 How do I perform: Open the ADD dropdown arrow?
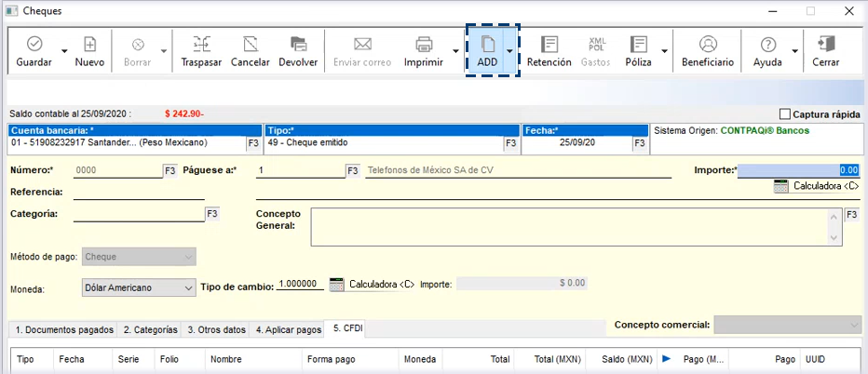pos(509,52)
